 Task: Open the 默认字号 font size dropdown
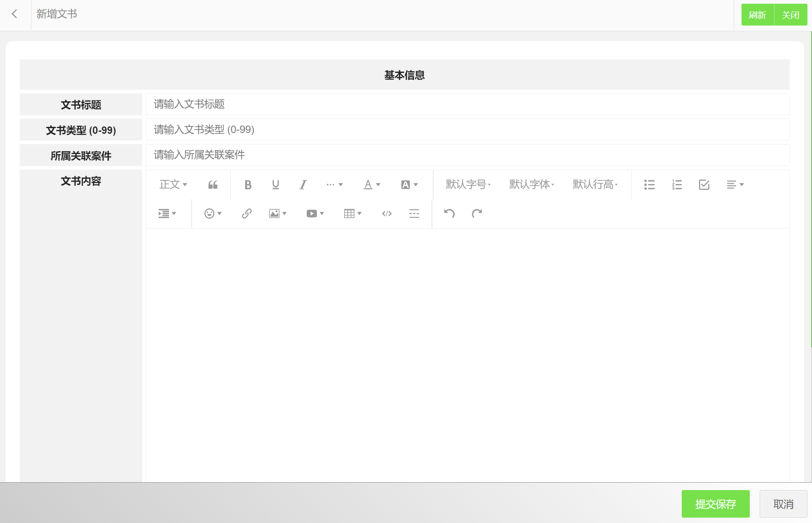click(x=468, y=184)
